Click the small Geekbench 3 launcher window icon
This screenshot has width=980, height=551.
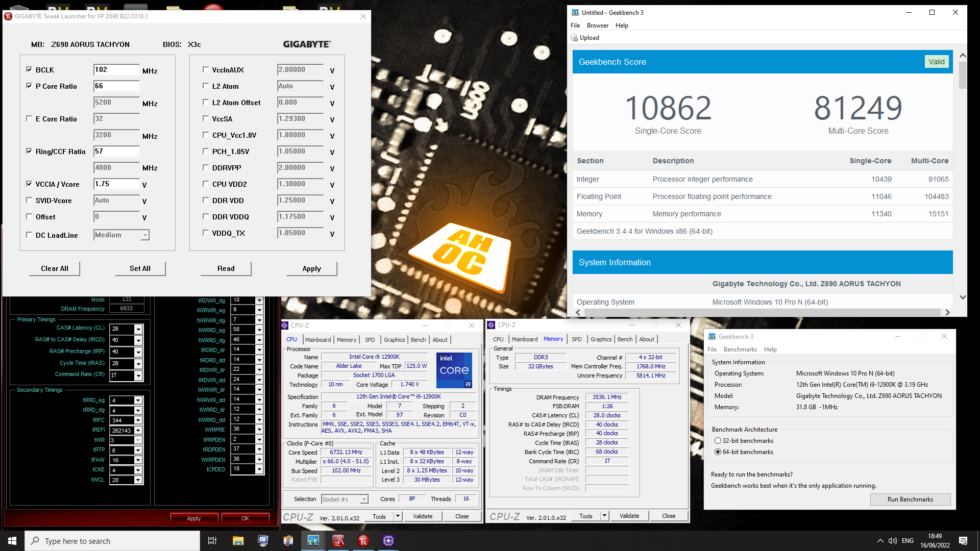(x=712, y=337)
